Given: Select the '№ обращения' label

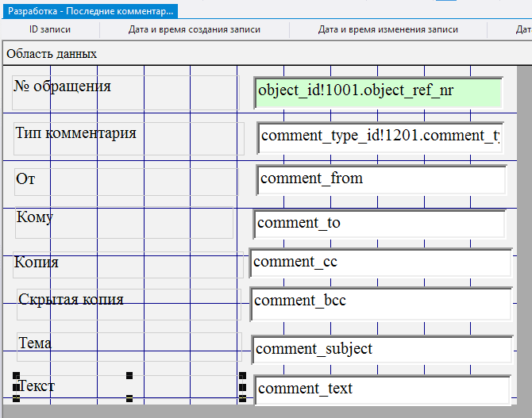Looking at the screenshot, I should click(63, 86).
